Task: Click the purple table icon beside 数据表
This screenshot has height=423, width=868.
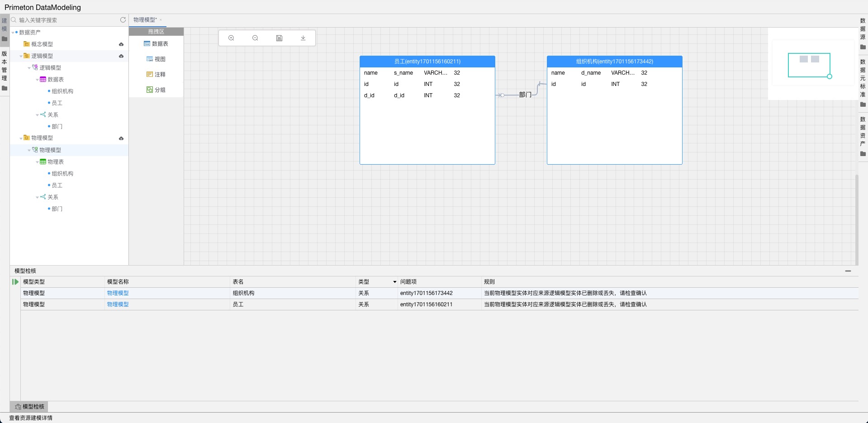Action: tap(43, 79)
